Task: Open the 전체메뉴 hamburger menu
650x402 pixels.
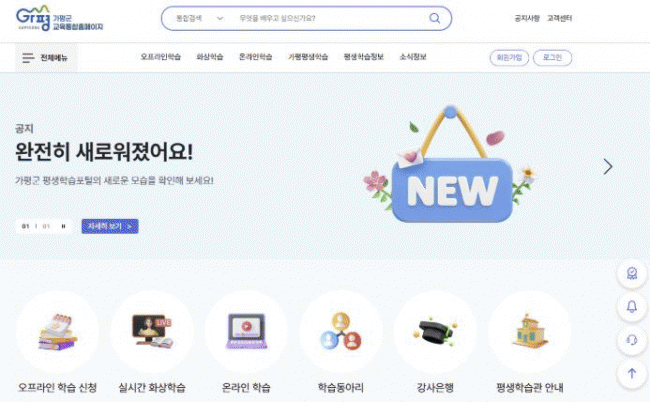Action: click(x=46, y=58)
